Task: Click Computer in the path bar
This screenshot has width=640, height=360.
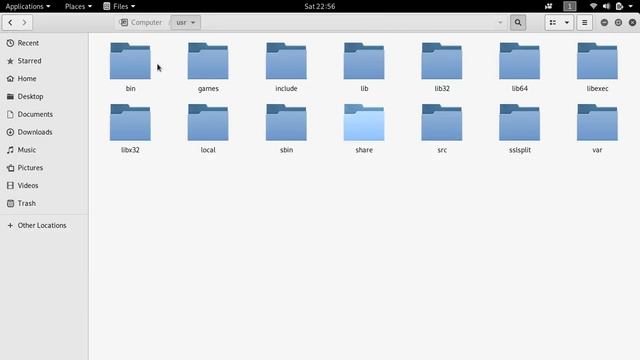Action: coord(141,22)
